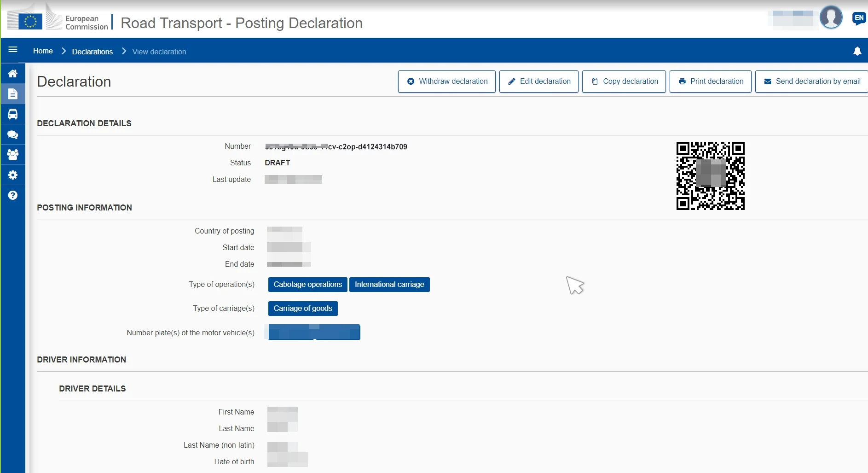The width and height of the screenshot is (868, 473).
Task: Change language via the EN icon
Action: tap(859, 18)
